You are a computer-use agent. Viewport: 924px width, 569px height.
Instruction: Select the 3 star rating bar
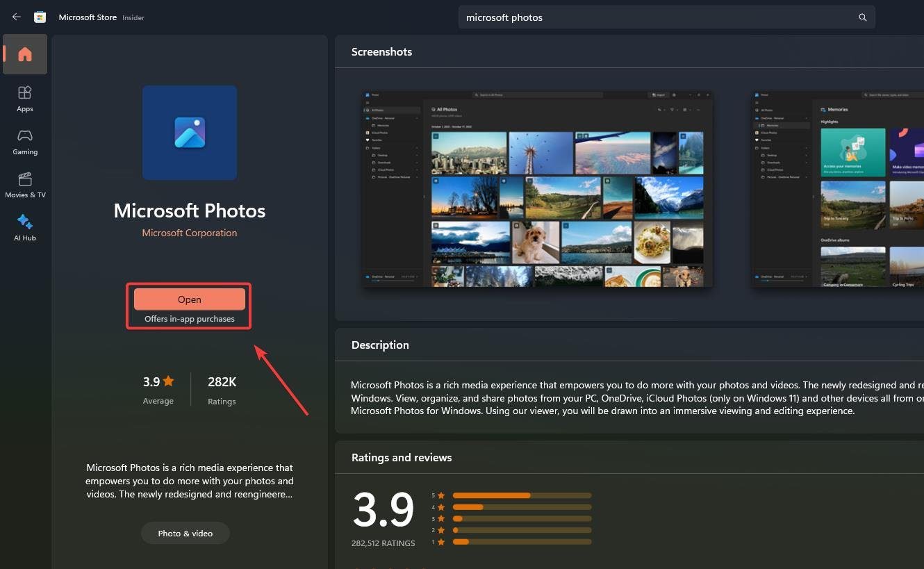tap(522, 518)
